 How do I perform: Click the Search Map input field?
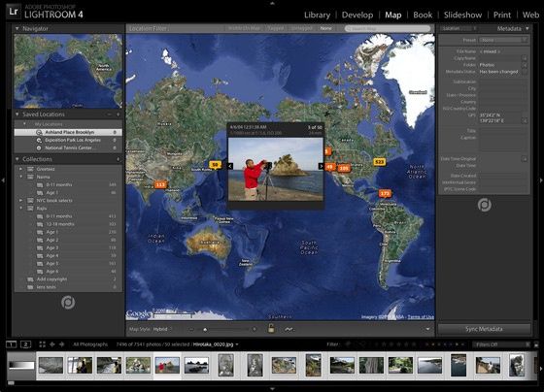click(388, 28)
